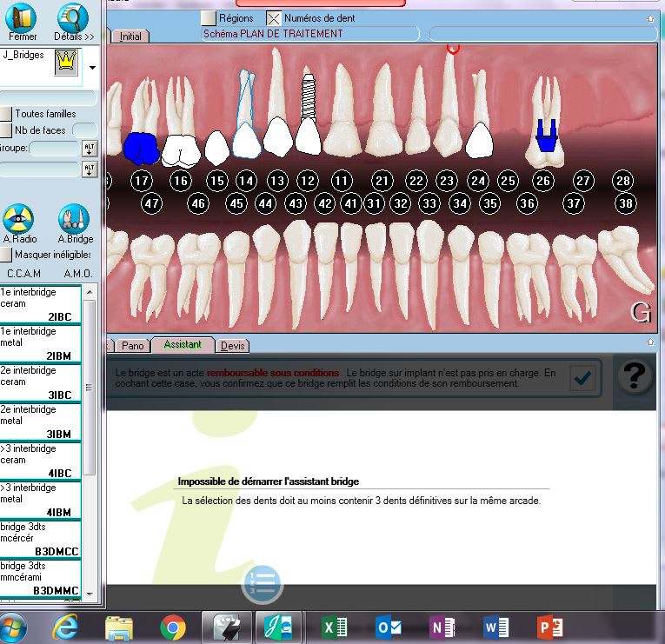665x644 pixels.
Task: Click the round numbered list icon
Action: click(x=262, y=583)
